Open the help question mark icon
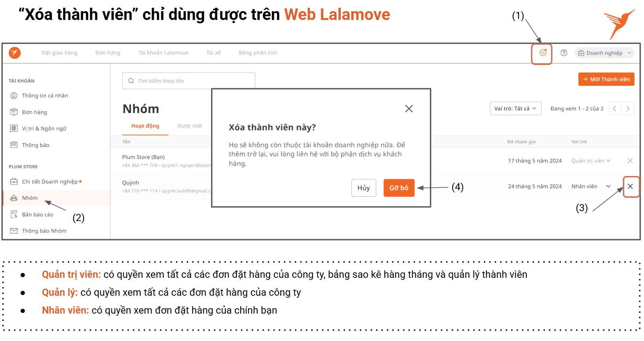The height and width of the screenshot is (341, 644). click(564, 53)
